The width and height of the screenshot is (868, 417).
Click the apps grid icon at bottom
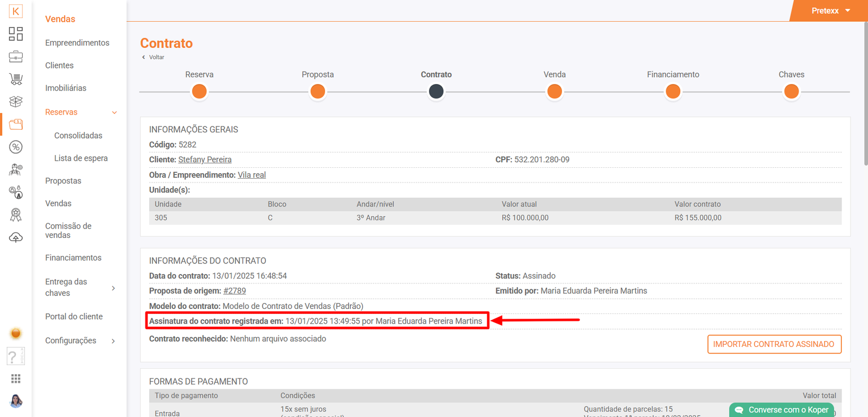(16, 378)
